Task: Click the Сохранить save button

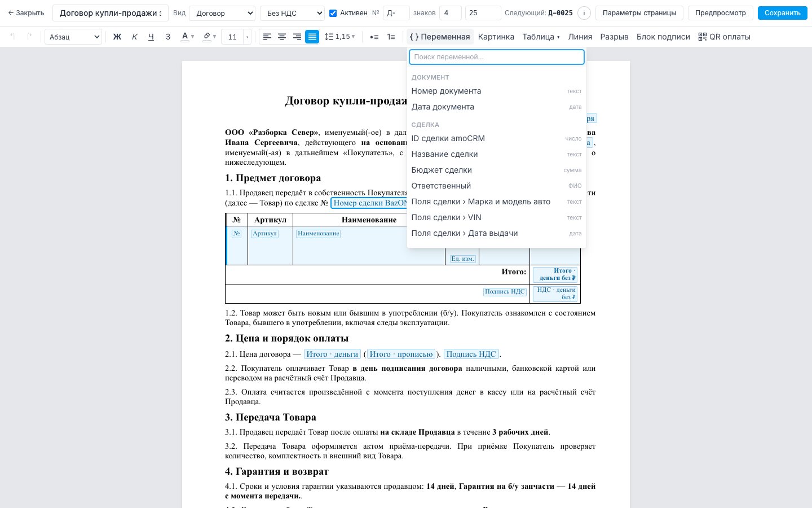Action: pos(782,13)
